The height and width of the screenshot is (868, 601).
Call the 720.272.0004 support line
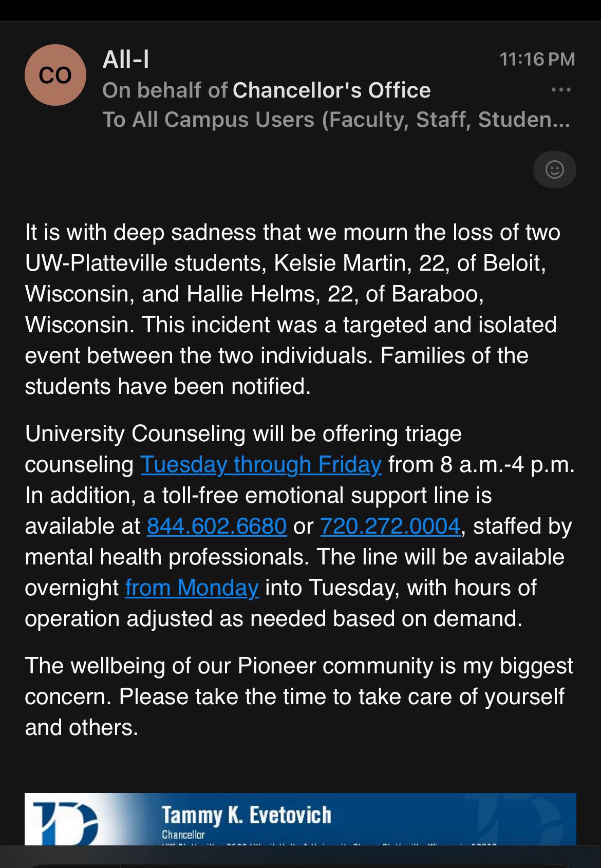tap(390, 526)
